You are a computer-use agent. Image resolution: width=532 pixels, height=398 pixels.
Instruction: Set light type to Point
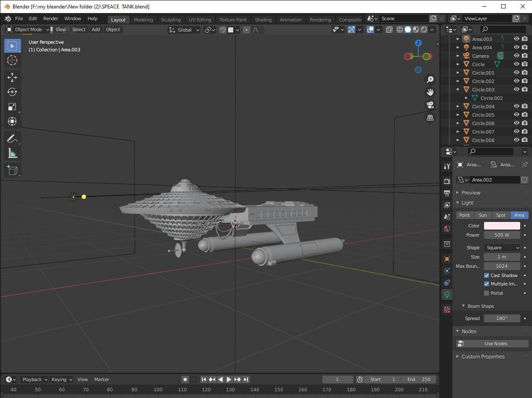(464, 215)
